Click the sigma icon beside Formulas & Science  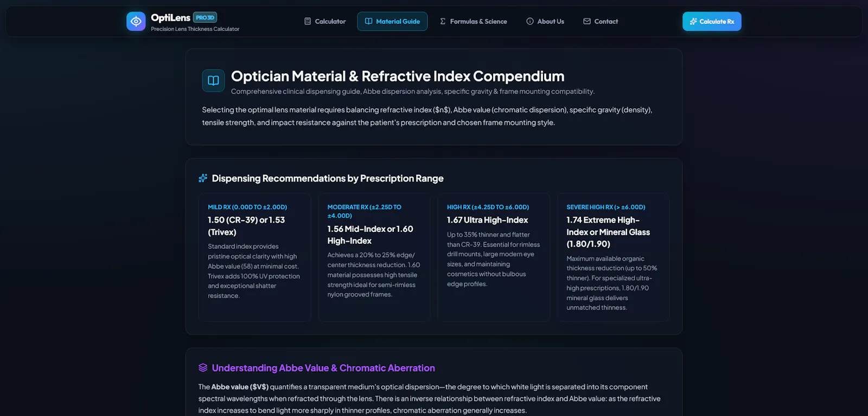tap(443, 21)
